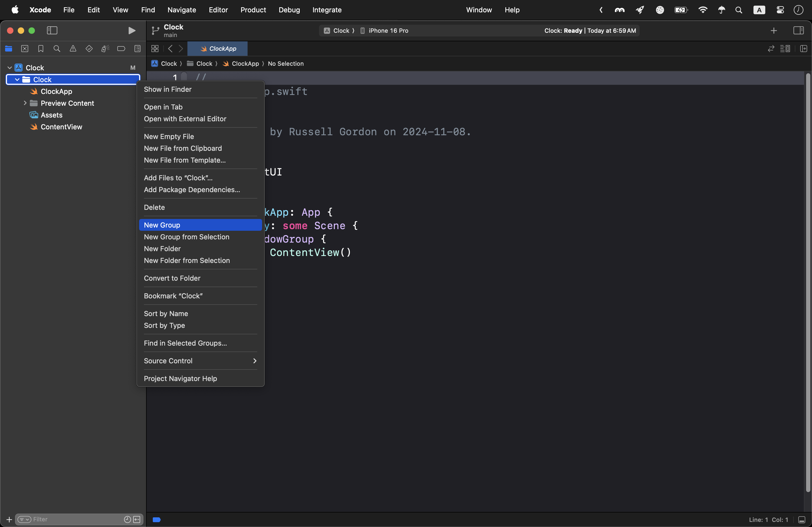Add an editor on the right
The image size is (812, 527).
tap(803, 49)
